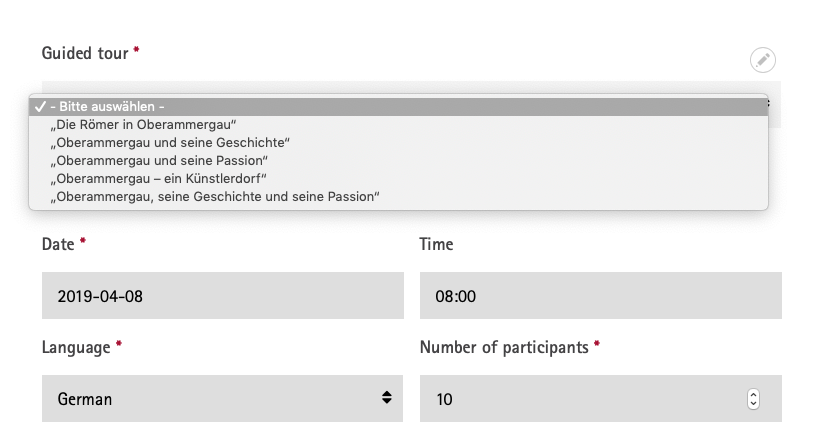Click the Language dropdown arrows icon
This screenshot has height=448, width=817.
click(x=387, y=397)
